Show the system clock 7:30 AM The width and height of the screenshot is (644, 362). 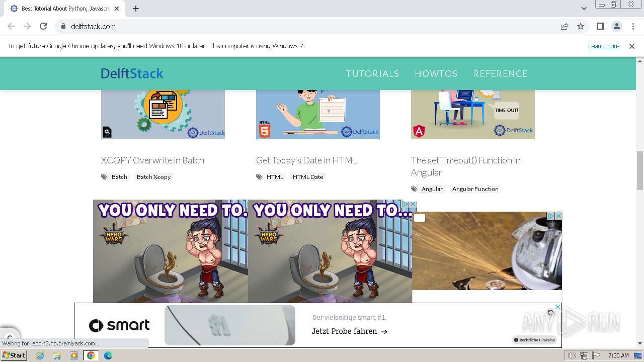(x=618, y=355)
